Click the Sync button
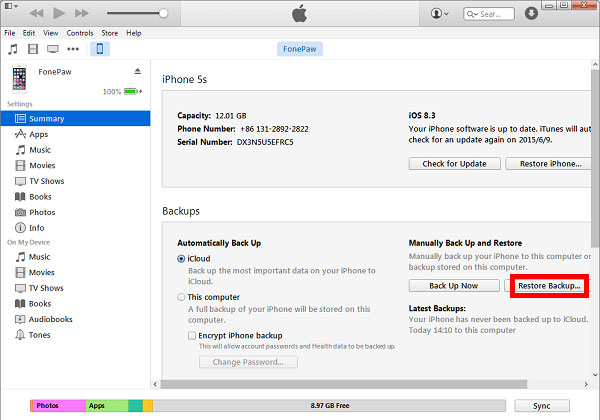This screenshot has height=420, width=600. click(x=542, y=405)
